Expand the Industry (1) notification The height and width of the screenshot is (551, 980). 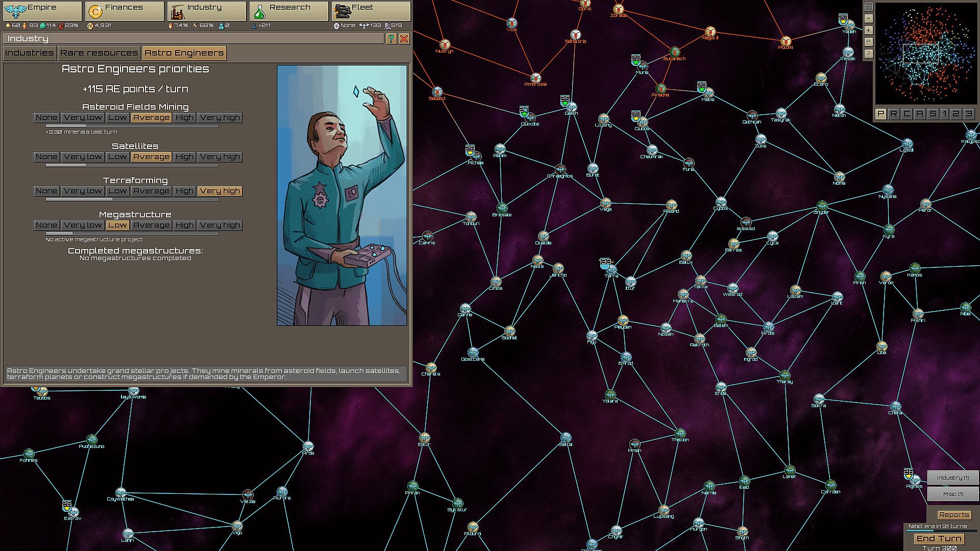click(952, 478)
